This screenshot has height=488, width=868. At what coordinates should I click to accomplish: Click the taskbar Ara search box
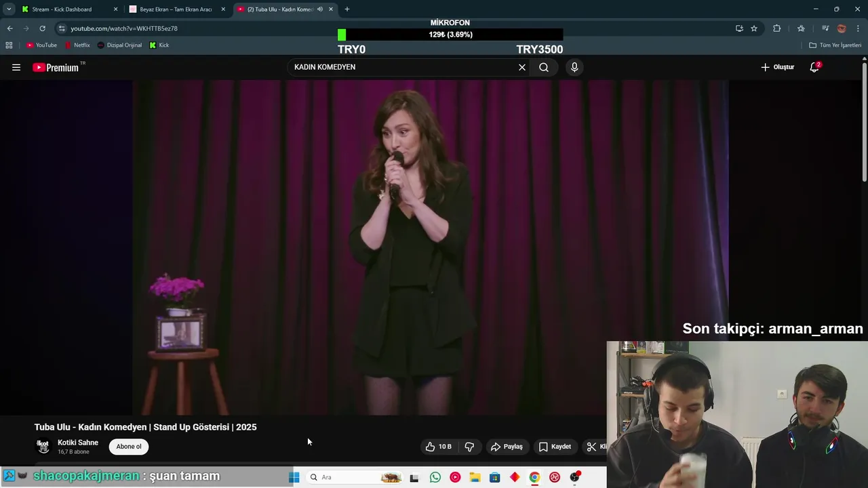[356, 477]
